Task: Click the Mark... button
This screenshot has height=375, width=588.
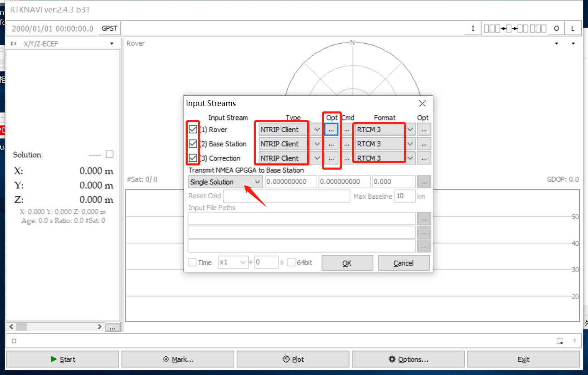Action: tap(178, 359)
